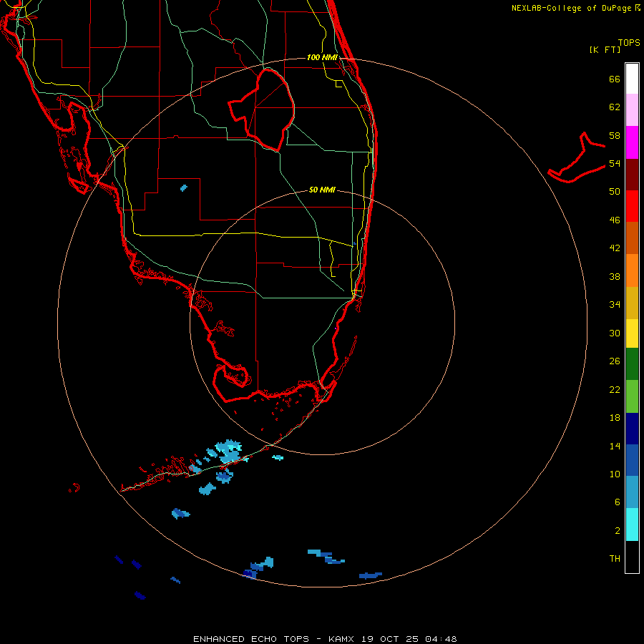Select the 54 legend value
The image size is (644, 644).
pos(615,163)
